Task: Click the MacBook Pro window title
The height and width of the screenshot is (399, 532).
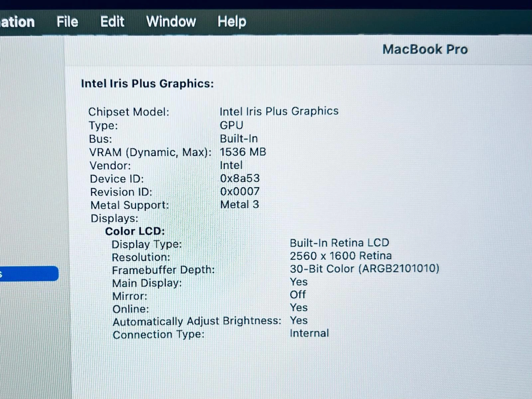Action: point(425,49)
